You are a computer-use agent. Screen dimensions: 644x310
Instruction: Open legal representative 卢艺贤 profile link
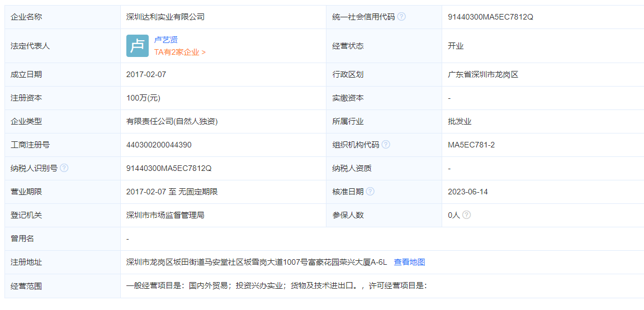(x=166, y=40)
